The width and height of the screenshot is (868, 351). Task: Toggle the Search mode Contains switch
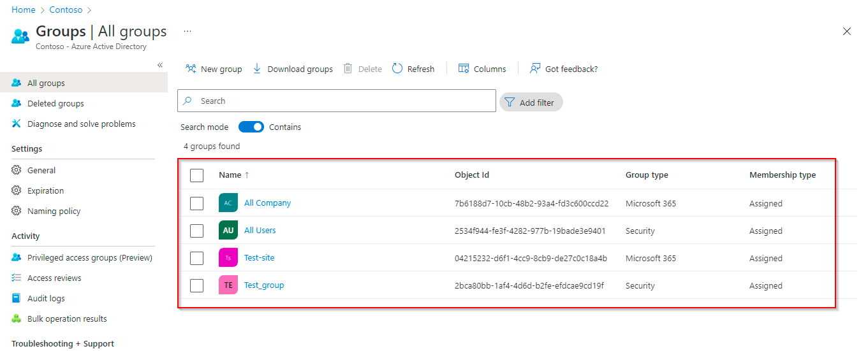[x=251, y=127]
